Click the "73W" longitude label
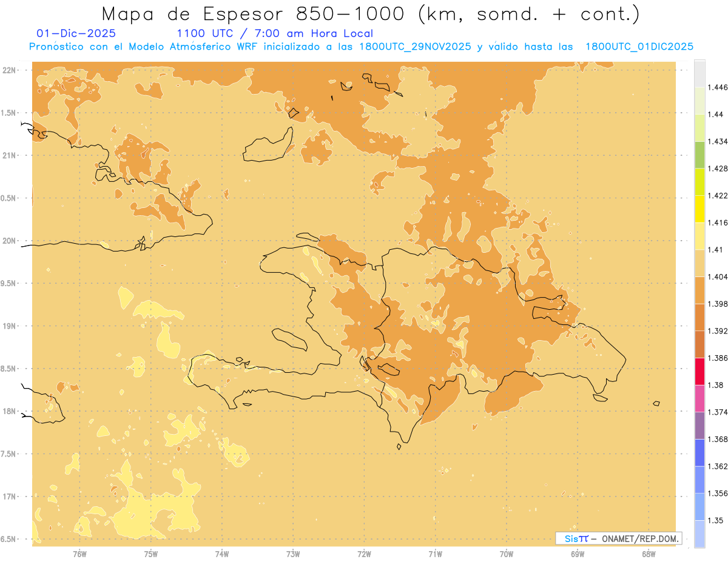This screenshot has width=728, height=562. click(x=293, y=554)
